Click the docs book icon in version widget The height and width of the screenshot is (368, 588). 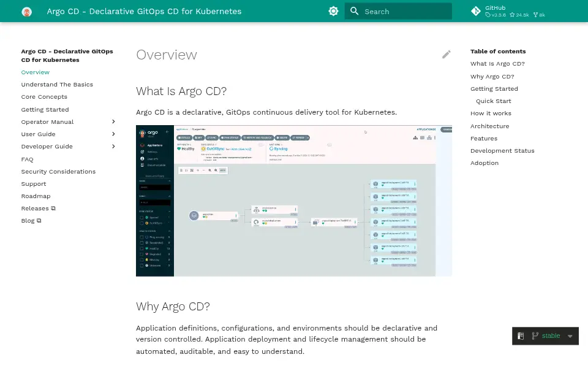[x=521, y=336]
